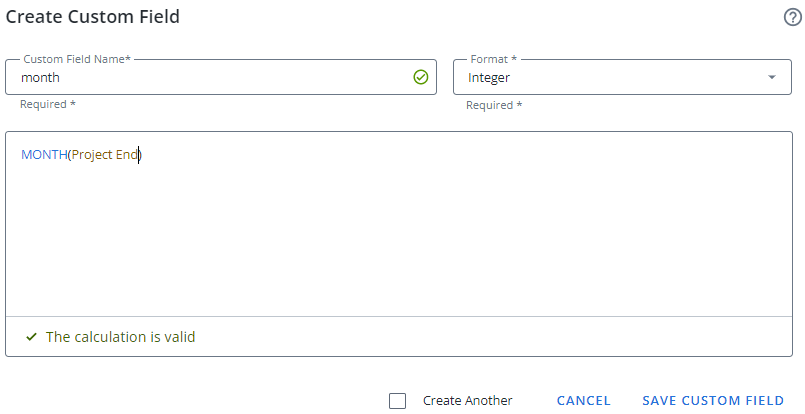Click the calculation is valid status message

pyautogui.click(x=120, y=337)
